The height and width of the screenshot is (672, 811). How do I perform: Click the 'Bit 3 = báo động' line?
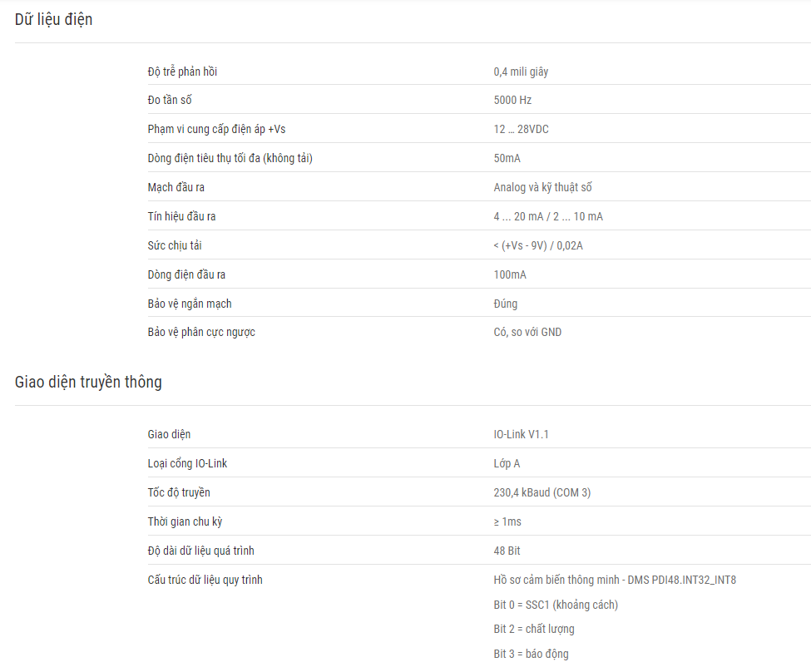coord(531,654)
